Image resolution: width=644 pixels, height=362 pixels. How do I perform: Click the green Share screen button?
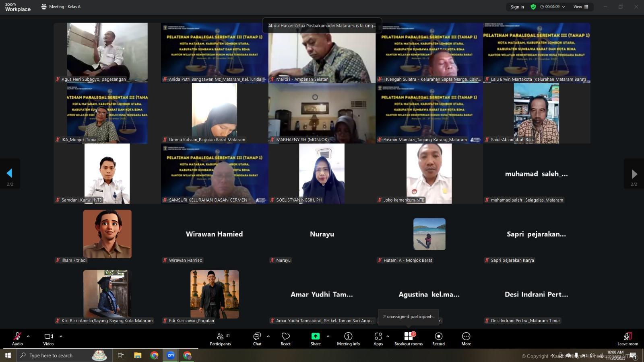[316, 339]
